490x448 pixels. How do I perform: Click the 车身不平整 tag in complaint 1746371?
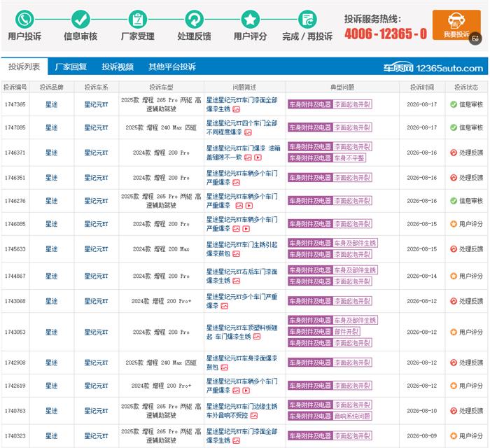click(349, 158)
